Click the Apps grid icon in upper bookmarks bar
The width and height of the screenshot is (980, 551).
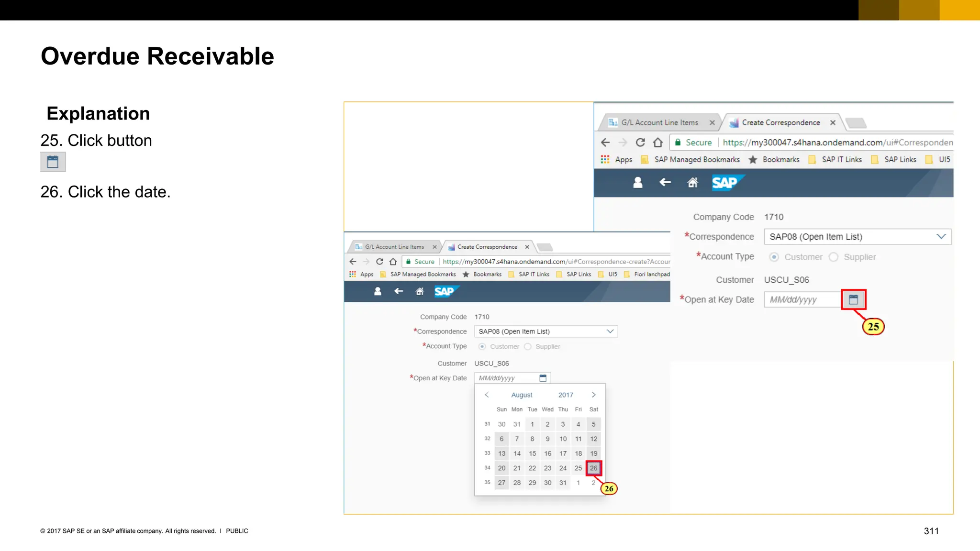[605, 159]
